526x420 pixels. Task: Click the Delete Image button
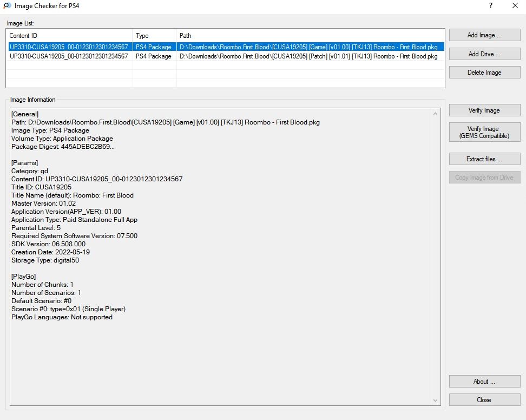click(x=484, y=73)
